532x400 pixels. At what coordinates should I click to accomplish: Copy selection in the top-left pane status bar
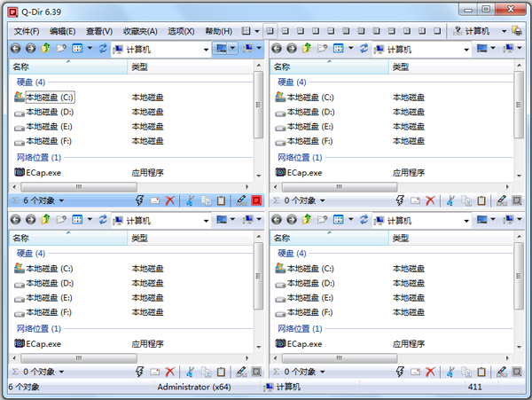tap(206, 200)
